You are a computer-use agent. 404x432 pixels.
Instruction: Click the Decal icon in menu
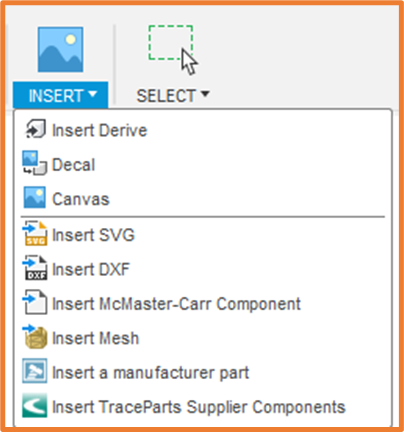pyautogui.click(x=35, y=163)
